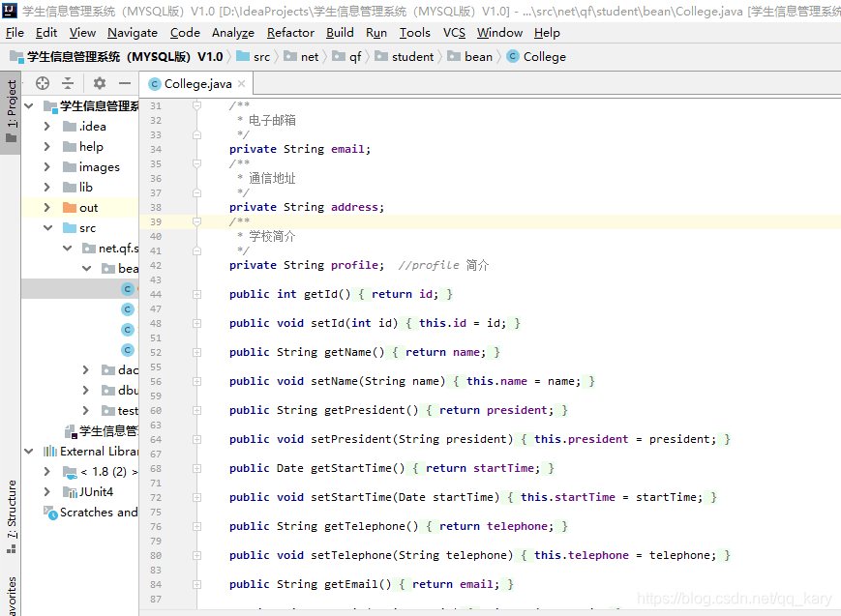Open the Build menu
841x616 pixels.
[x=340, y=33]
